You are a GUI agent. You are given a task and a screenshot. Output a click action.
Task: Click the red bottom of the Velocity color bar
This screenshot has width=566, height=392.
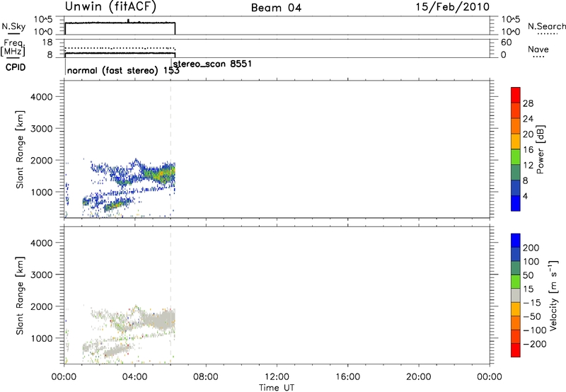(516, 350)
